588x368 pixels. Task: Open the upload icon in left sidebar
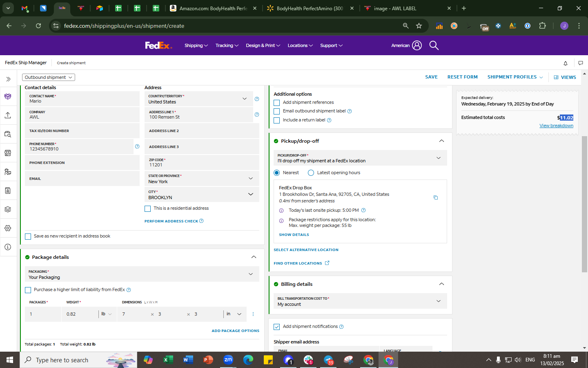pyautogui.click(x=8, y=115)
